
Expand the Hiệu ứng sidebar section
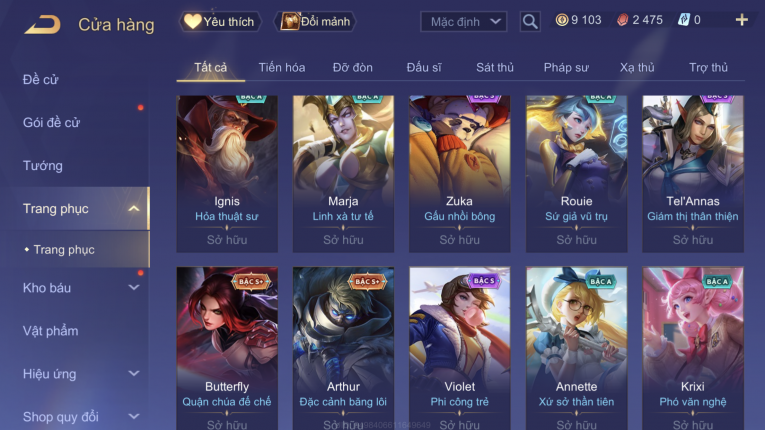(134, 374)
